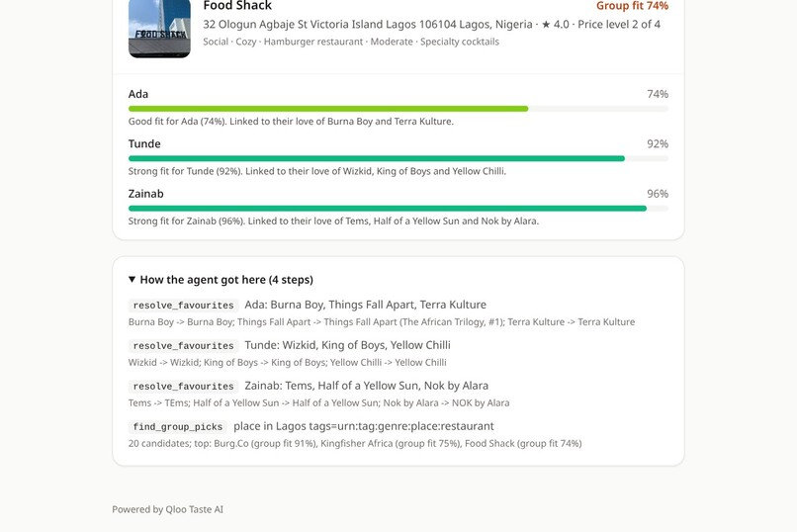
Task: Click the name Ada above her bar
Action: pyautogui.click(x=138, y=94)
